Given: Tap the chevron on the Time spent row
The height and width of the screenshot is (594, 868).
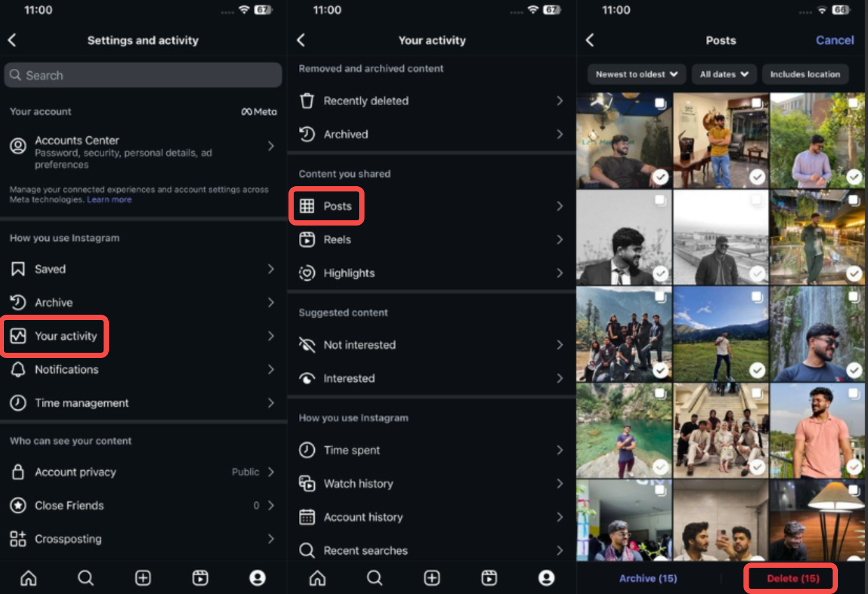Looking at the screenshot, I should (x=560, y=450).
